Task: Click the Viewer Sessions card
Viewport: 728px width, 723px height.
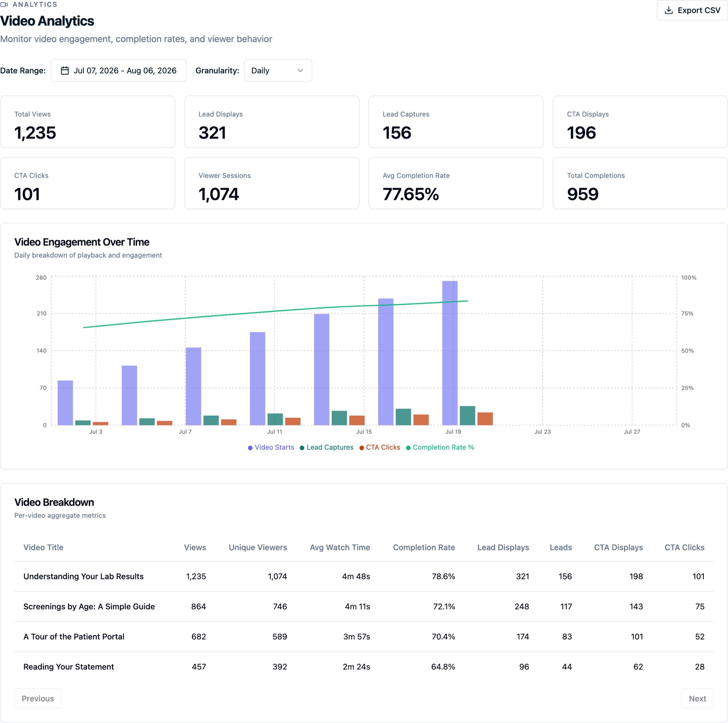Action: pyautogui.click(x=272, y=183)
